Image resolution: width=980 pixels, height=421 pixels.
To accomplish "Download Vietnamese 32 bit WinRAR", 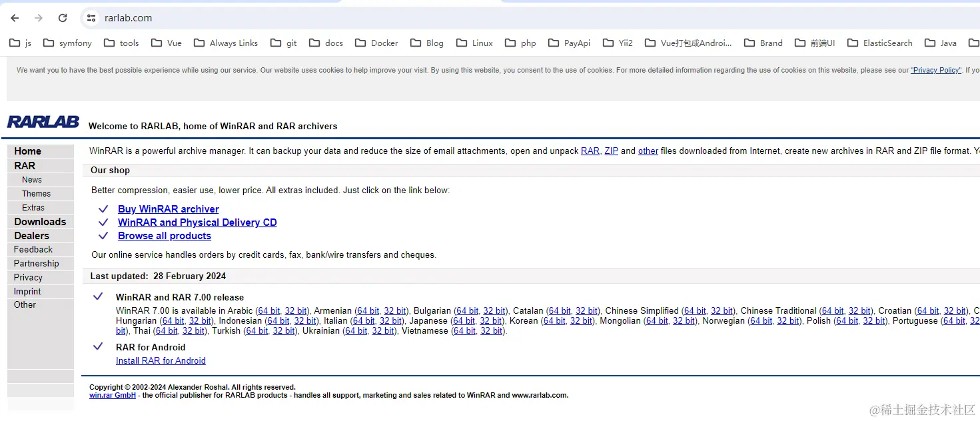I will pyautogui.click(x=492, y=331).
